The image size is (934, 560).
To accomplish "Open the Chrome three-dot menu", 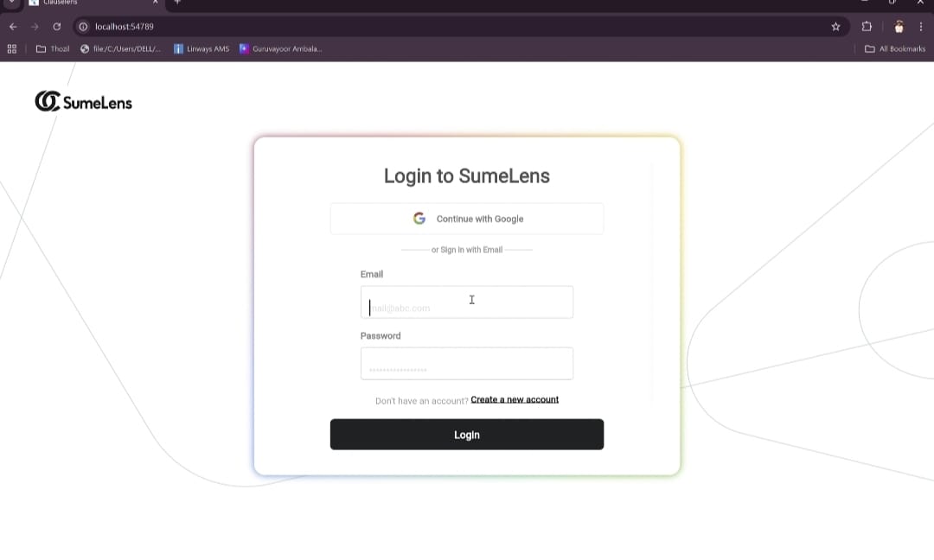I will point(921,27).
